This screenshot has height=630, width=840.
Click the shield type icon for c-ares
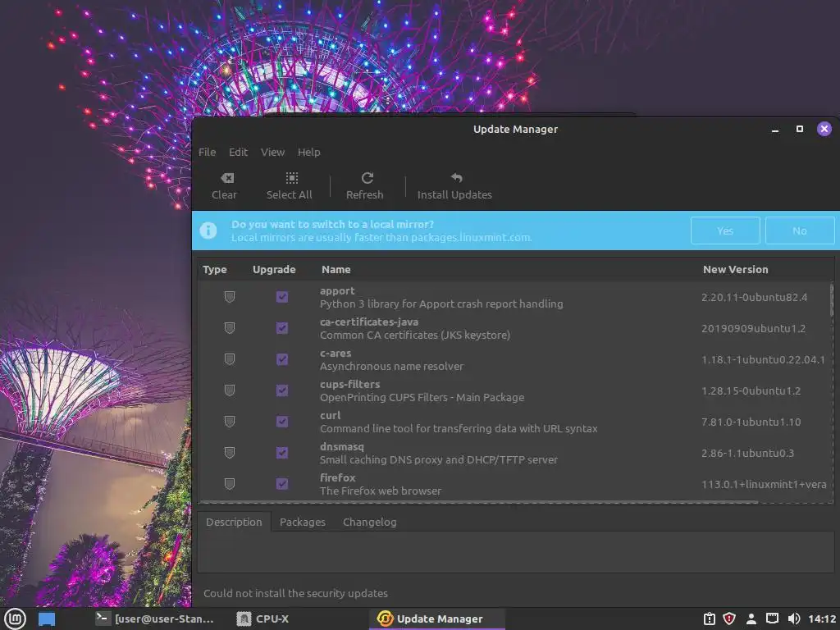coord(230,359)
